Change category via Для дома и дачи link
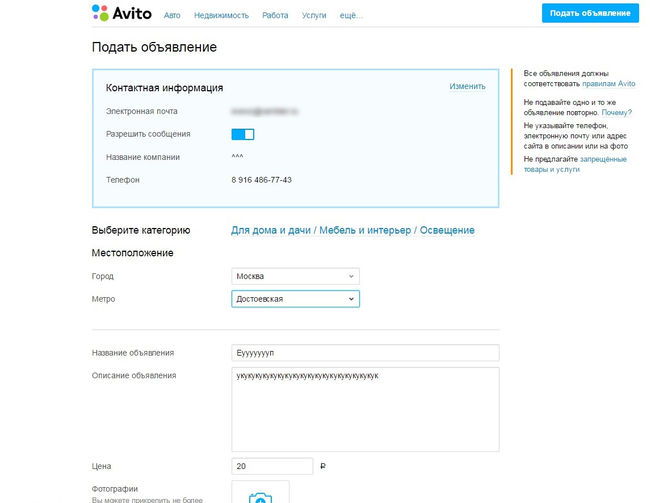This screenshot has width=659, height=503. pyautogui.click(x=271, y=230)
